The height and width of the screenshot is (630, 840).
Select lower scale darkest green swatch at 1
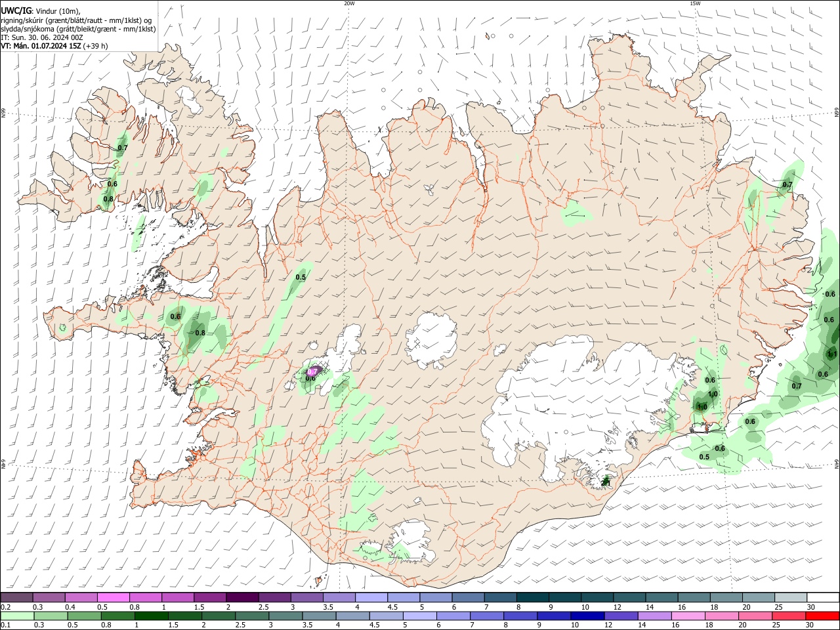151,616
